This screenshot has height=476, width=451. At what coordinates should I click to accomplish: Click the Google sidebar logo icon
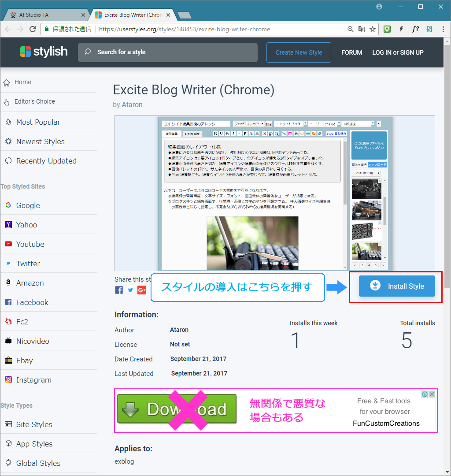tap(8, 205)
